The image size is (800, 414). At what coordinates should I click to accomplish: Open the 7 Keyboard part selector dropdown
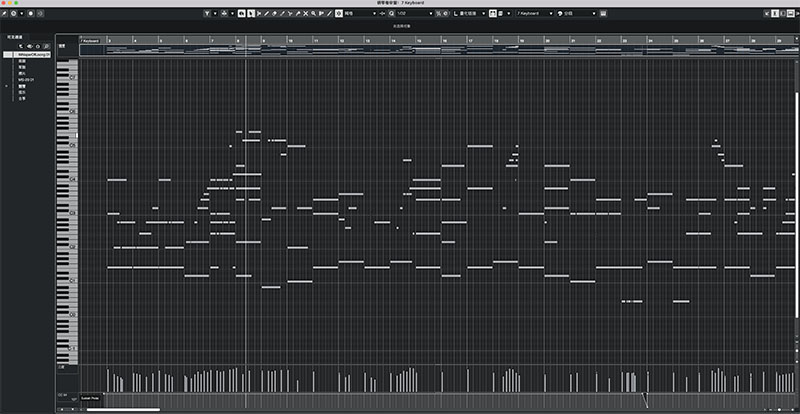(535, 13)
